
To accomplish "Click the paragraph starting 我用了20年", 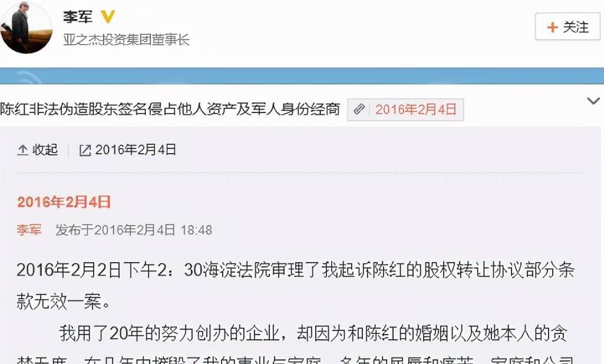I will 295,345.
